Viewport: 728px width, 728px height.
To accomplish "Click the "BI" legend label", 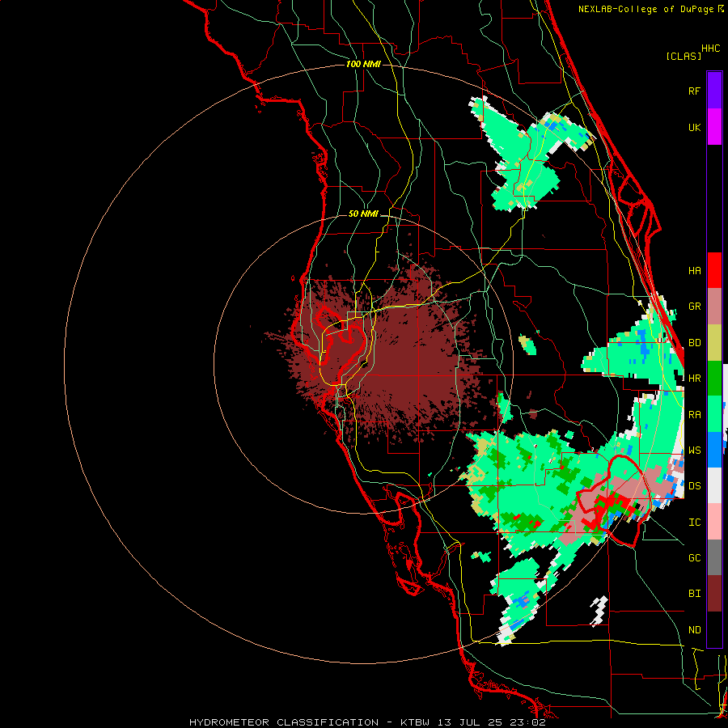I will 694,594.
